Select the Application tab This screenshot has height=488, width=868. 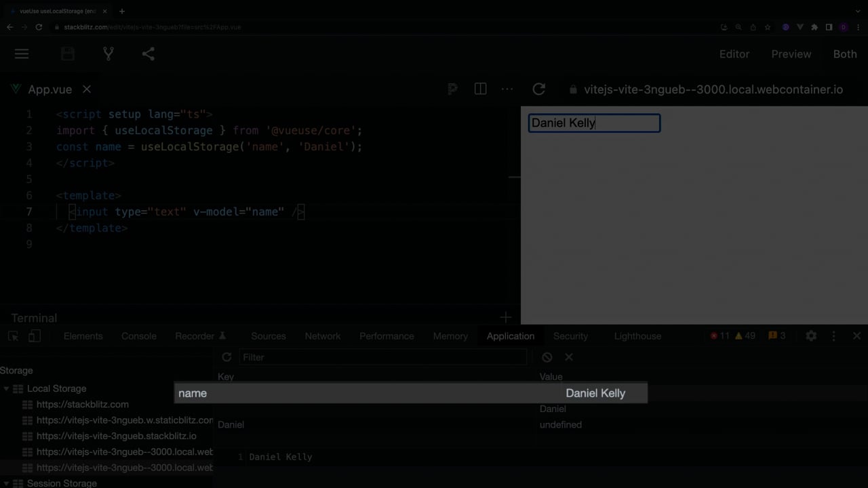(x=511, y=336)
